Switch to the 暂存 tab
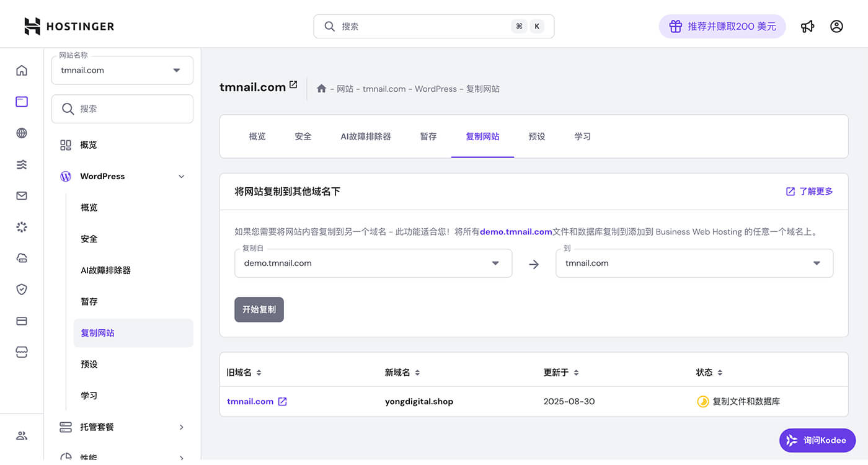Image resolution: width=868 pixels, height=465 pixels. (x=428, y=136)
